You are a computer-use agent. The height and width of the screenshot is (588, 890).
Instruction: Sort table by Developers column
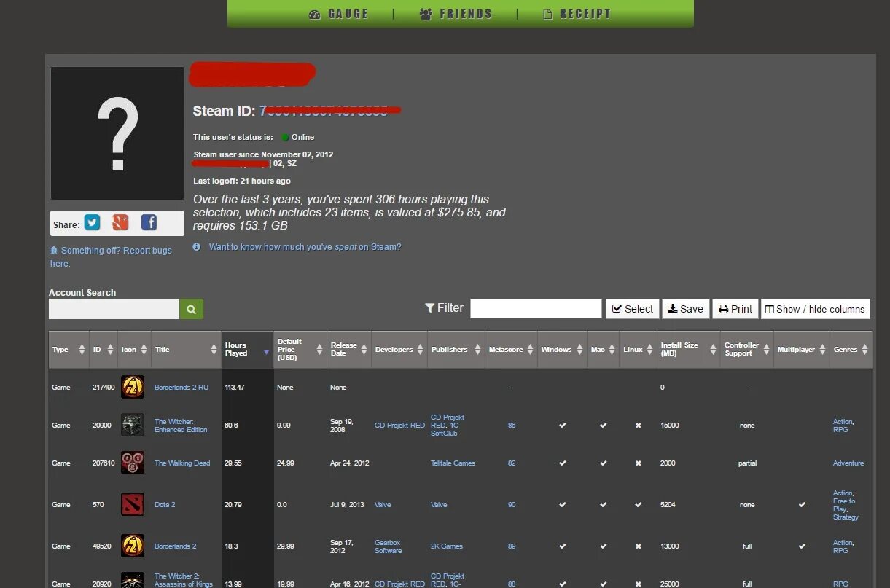pyautogui.click(x=399, y=350)
